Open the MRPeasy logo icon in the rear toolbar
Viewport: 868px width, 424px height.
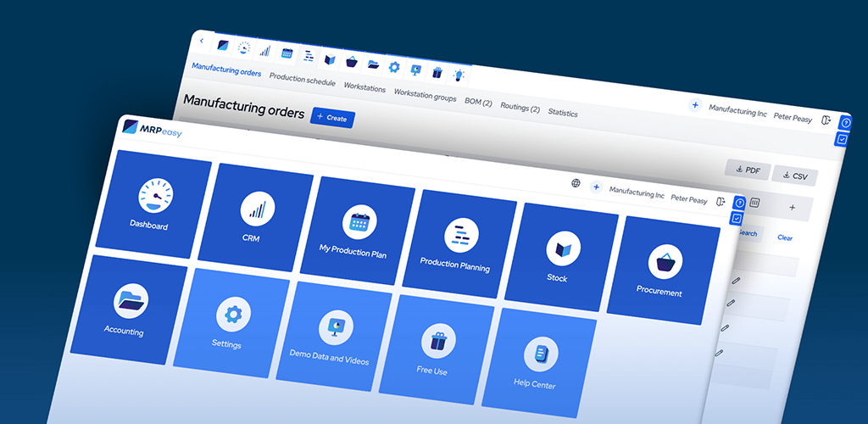(223, 46)
